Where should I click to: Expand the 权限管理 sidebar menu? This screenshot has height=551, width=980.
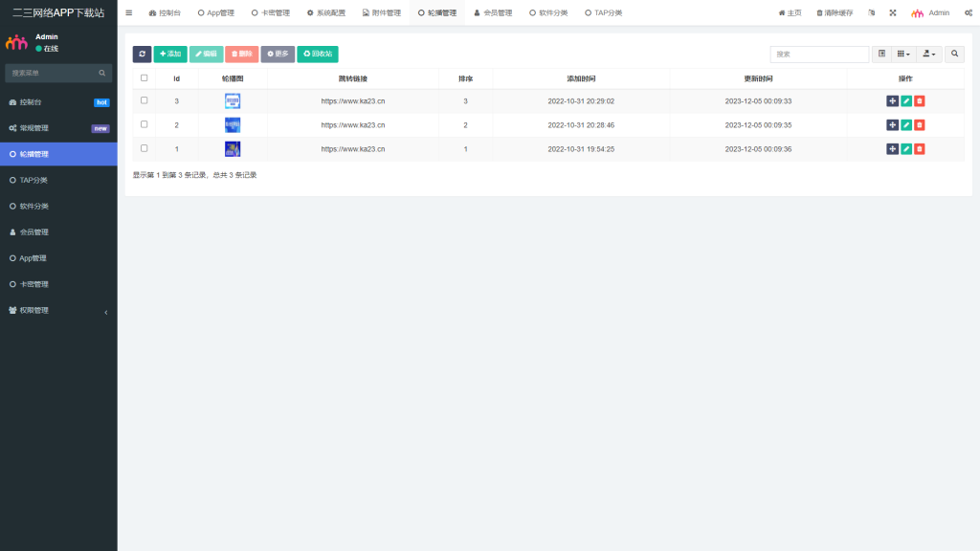[58, 311]
